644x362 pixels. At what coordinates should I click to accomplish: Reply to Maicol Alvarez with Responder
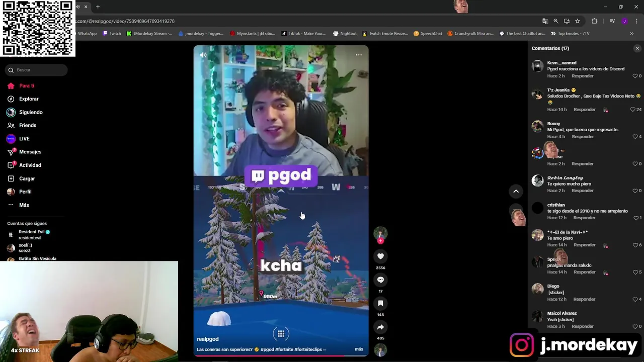coord(582,327)
